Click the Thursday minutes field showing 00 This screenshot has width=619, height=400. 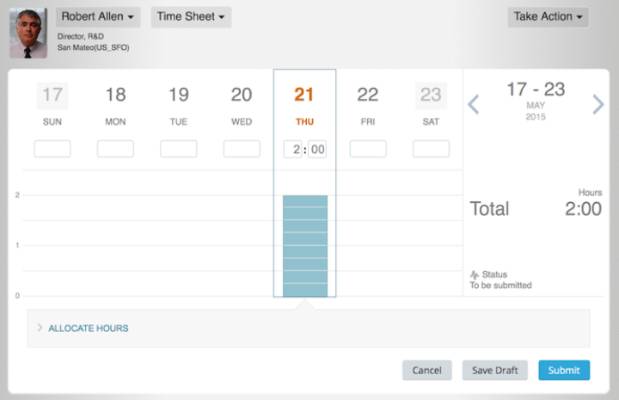[x=317, y=149]
